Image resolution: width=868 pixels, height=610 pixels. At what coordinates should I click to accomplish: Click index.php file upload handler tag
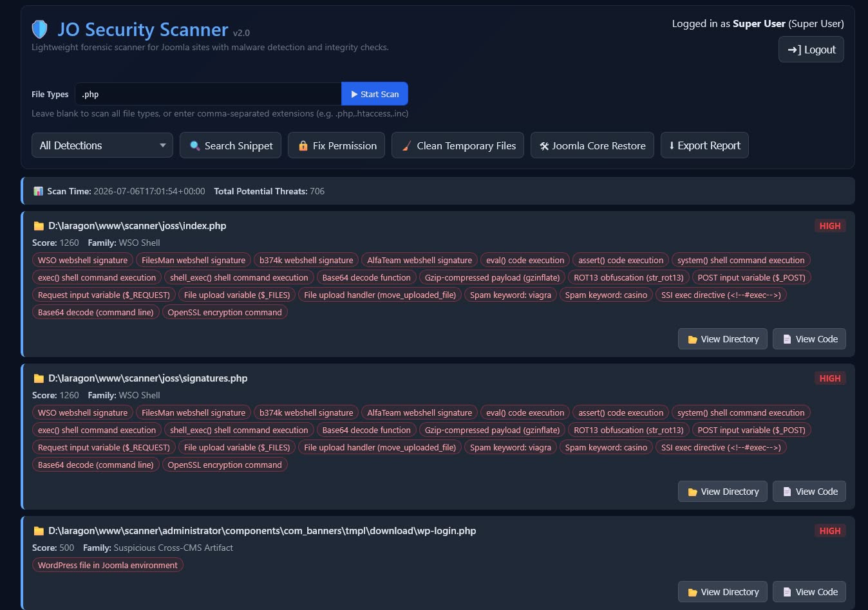380,295
